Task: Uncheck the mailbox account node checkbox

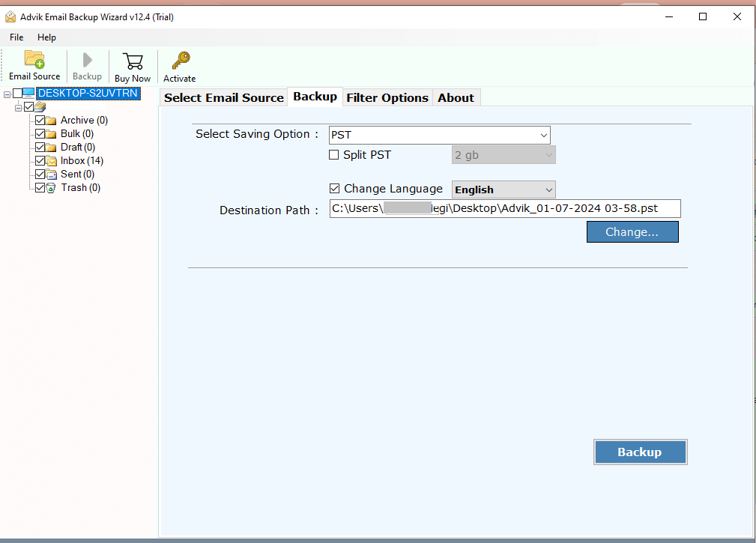Action: click(29, 106)
